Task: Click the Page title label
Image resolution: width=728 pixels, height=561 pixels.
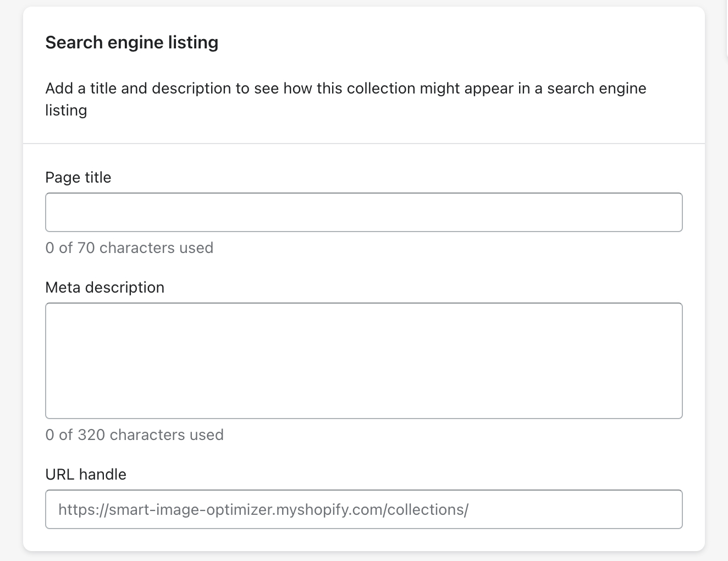Action: (78, 177)
